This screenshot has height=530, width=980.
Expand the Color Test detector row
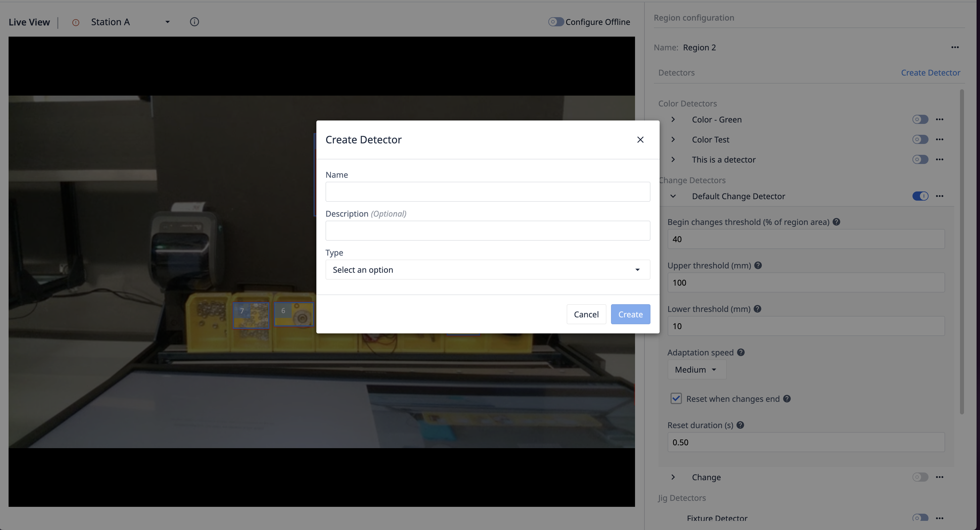coord(673,140)
